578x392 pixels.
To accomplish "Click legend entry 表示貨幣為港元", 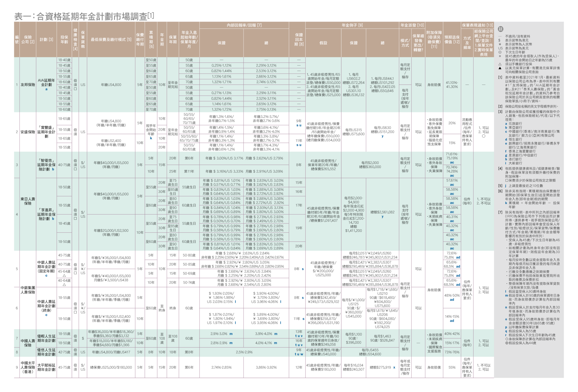I will 517,40.
